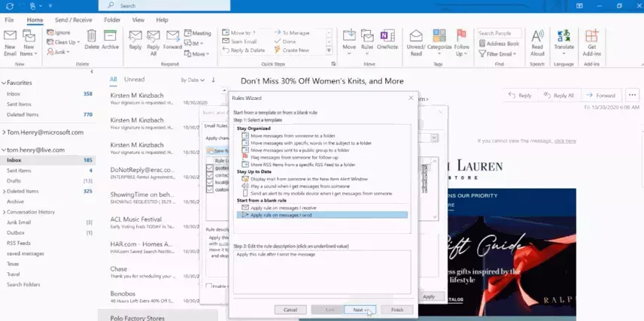Screen dimensions: 644x321
Task: Collapse the Favorites section
Action: coord(4,83)
